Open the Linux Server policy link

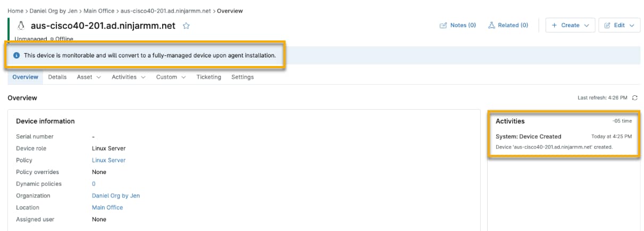click(108, 160)
